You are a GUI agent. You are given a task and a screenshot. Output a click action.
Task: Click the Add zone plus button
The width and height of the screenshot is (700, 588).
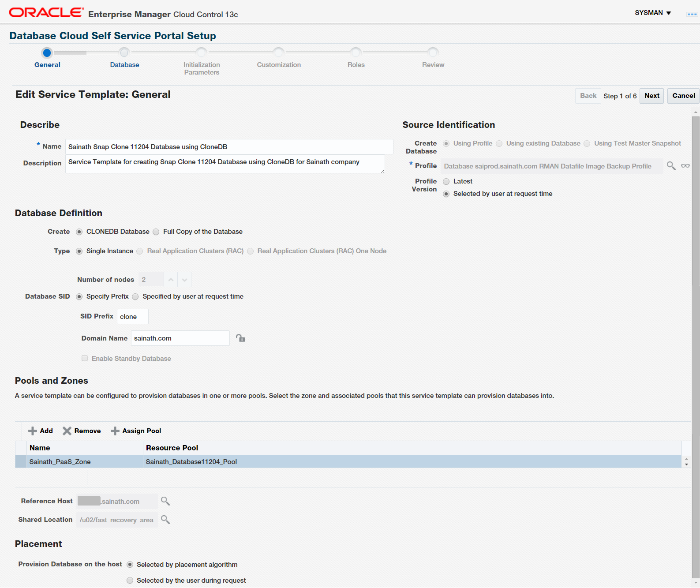pyautogui.click(x=41, y=431)
